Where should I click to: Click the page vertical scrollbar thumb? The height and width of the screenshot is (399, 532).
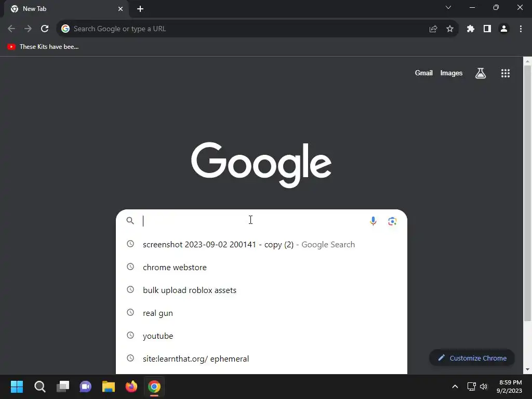[x=527, y=193]
